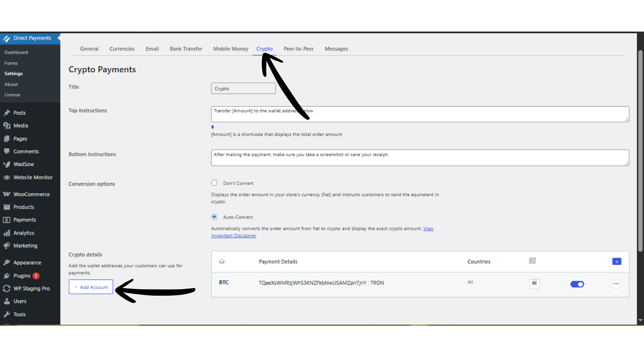Click the QR code column header icon
The image size is (644, 362).
(532, 261)
